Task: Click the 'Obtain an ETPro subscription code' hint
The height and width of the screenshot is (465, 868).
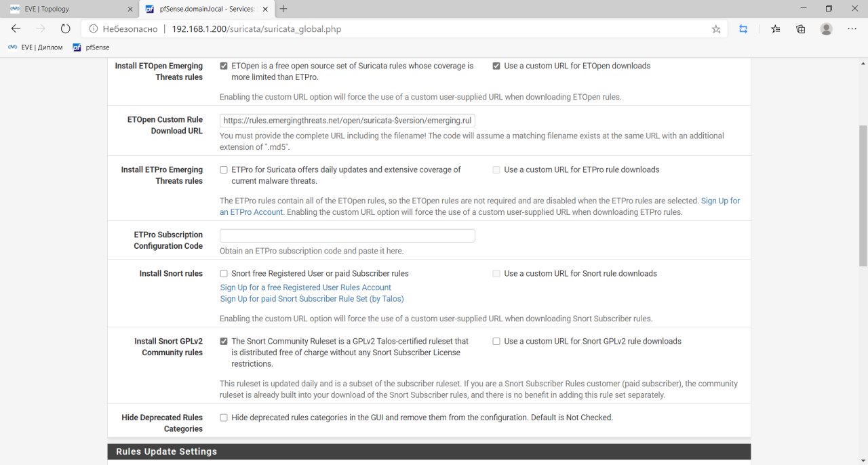Action: [312, 251]
